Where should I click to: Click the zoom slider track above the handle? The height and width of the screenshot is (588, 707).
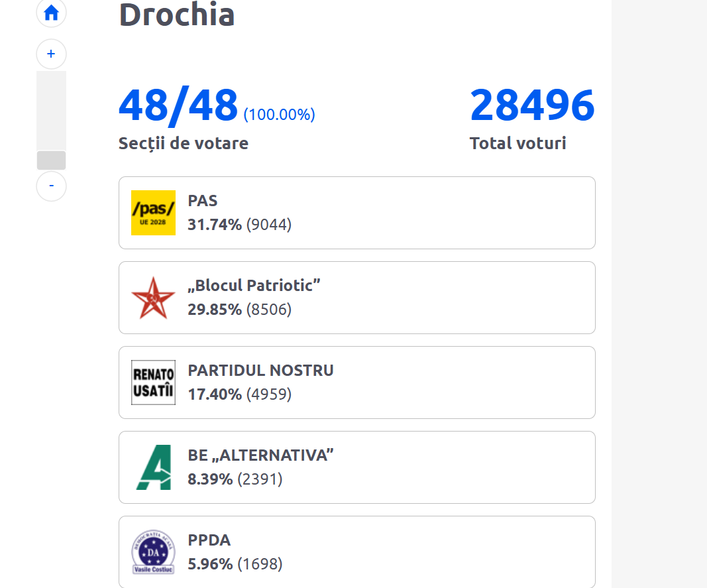(x=51, y=109)
